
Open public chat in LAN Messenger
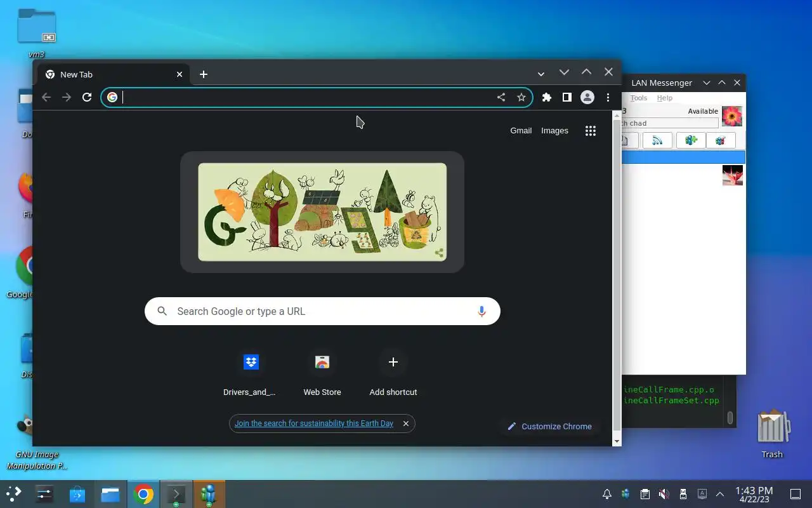click(721, 140)
